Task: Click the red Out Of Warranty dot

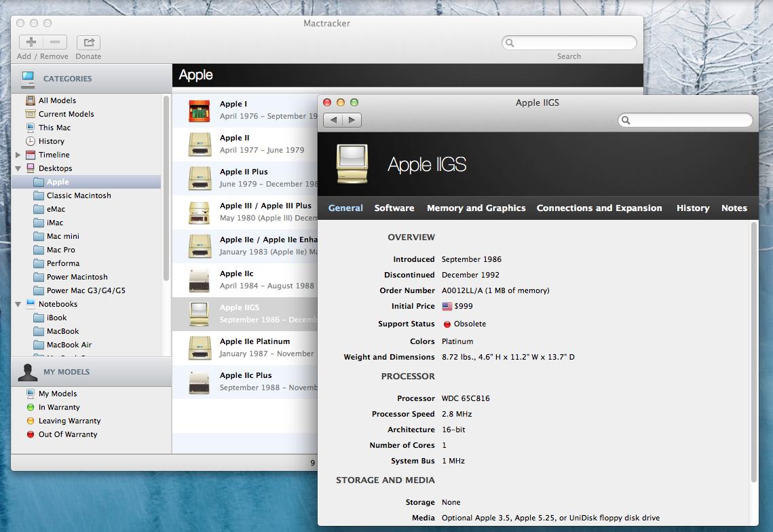Action: coord(30,434)
